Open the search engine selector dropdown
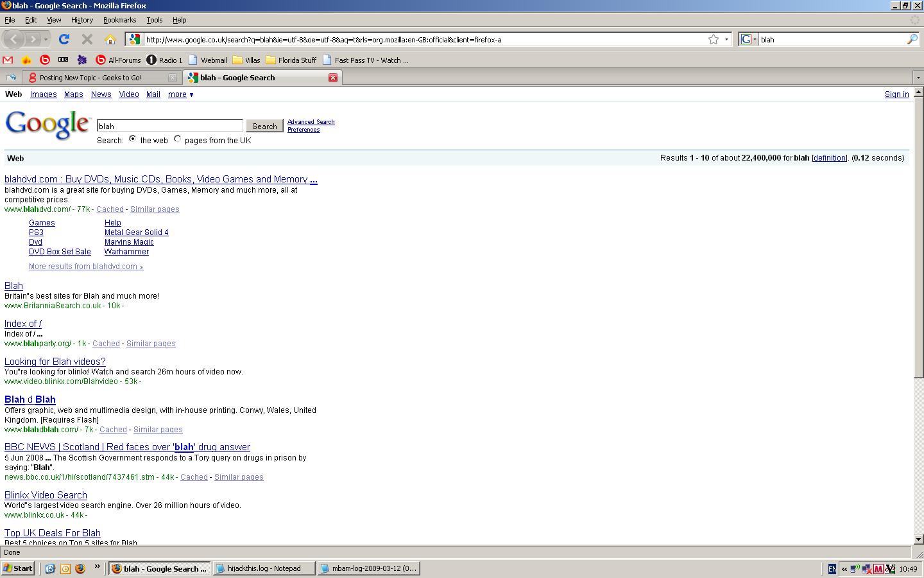 pos(748,39)
